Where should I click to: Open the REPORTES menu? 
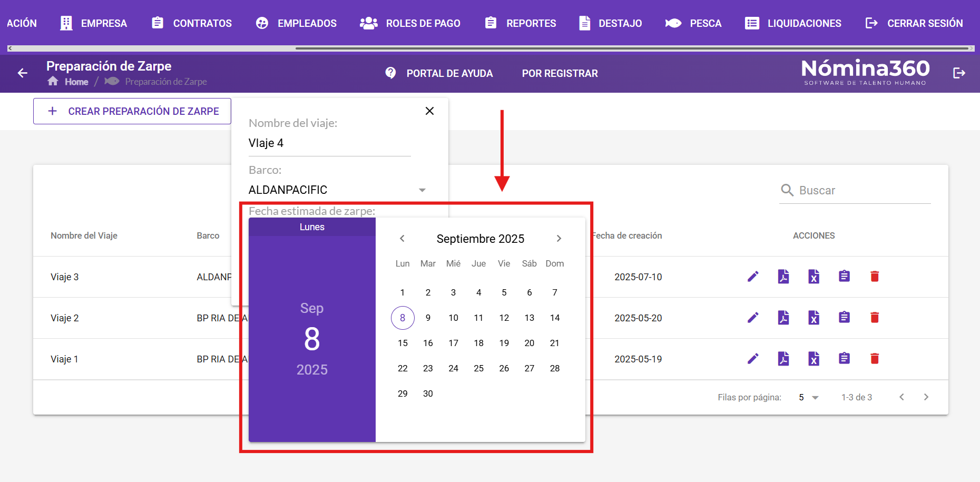[521, 23]
